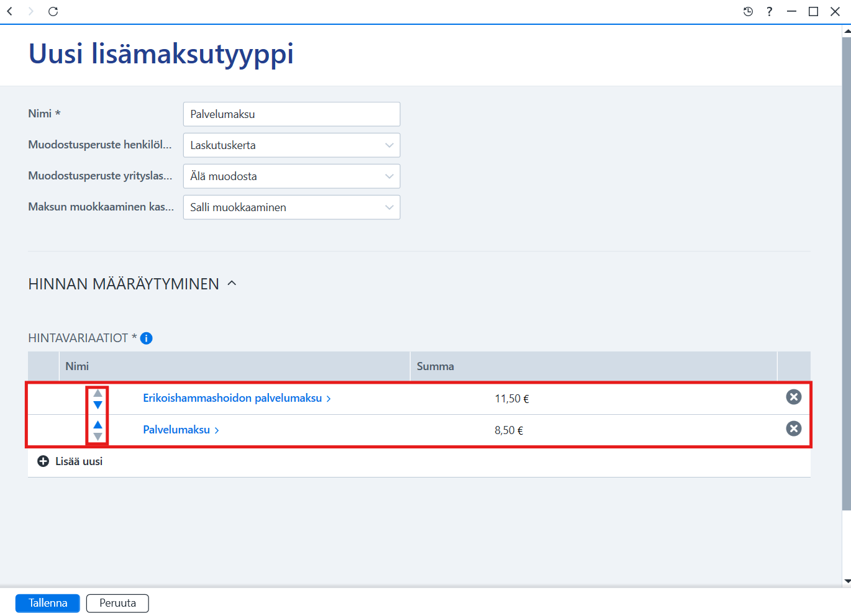Click the Tallenna button
This screenshot has width=851, height=616.
click(48, 603)
